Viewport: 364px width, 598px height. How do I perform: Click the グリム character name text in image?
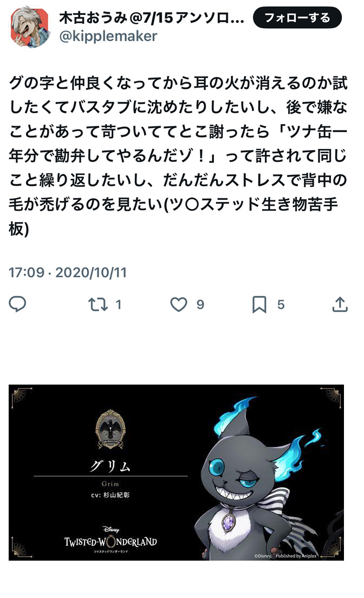pyautogui.click(x=110, y=466)
